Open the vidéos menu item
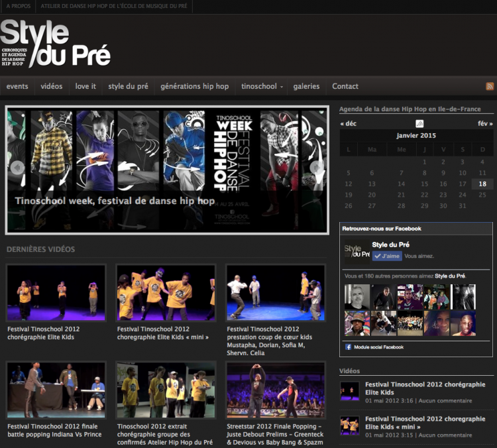This screenshot has width=497, height=448. click(51, 86)
